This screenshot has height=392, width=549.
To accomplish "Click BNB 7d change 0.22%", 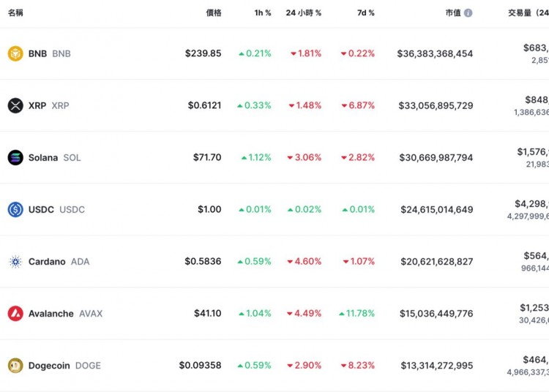I will coord(357,53).
